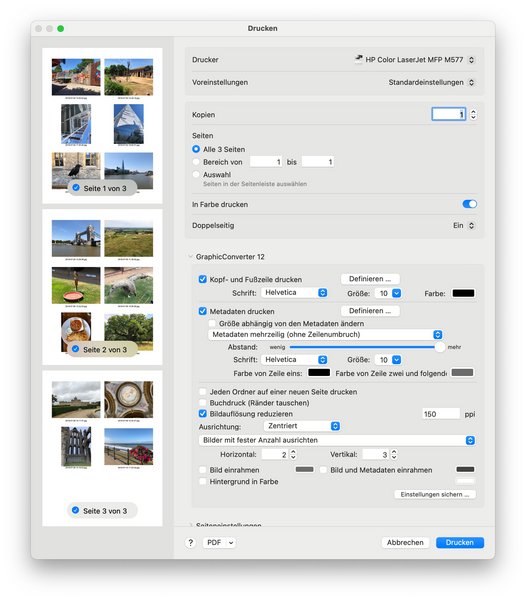526x600 pixels.
Task: Click the Abstand slider knob
Action: (x=440, y=347)
